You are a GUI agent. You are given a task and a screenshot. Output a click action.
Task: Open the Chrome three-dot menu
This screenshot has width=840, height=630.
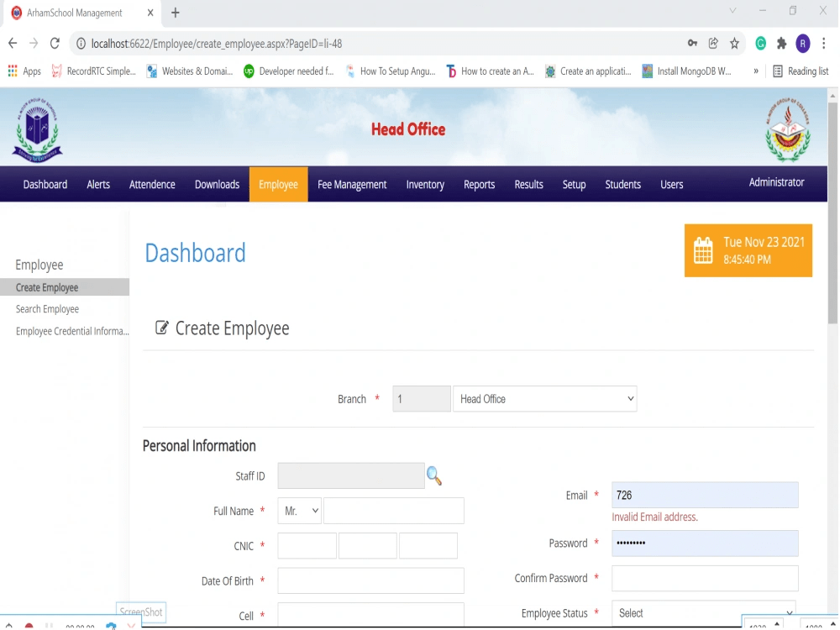pyautogui.click(x=824, y=44)
